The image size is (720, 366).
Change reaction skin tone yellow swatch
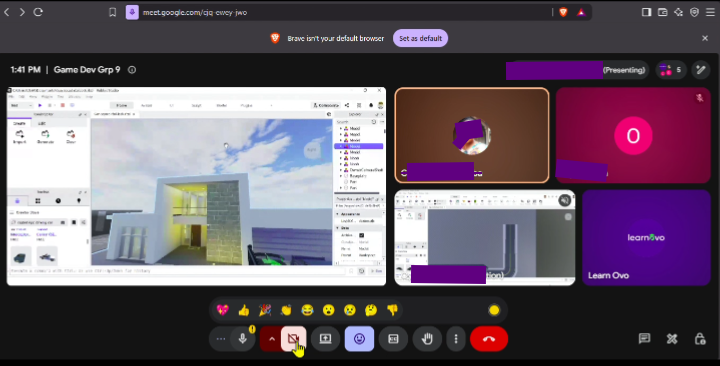tap(494, 310)
